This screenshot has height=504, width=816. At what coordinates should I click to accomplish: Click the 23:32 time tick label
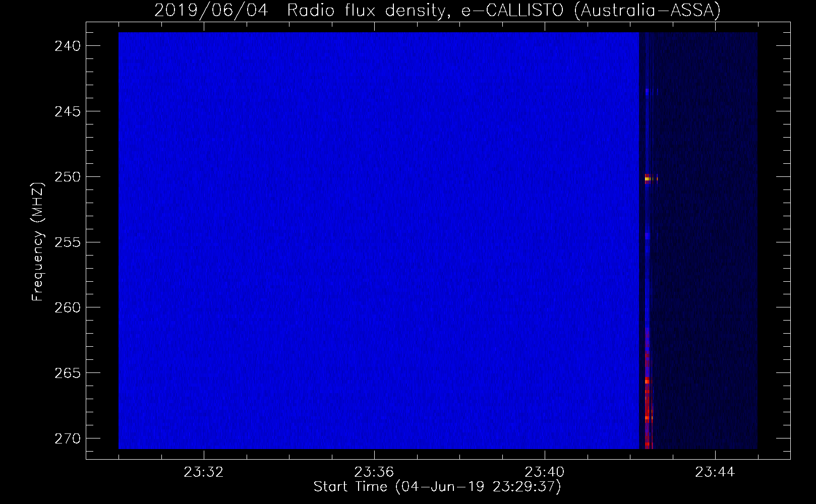tap(204, 472)
